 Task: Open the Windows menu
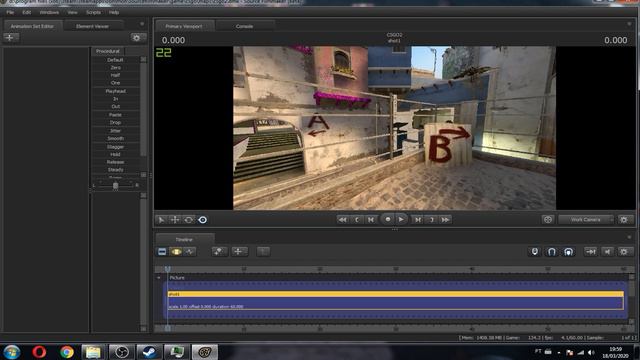pyautogui.click(x=49, y=12)
